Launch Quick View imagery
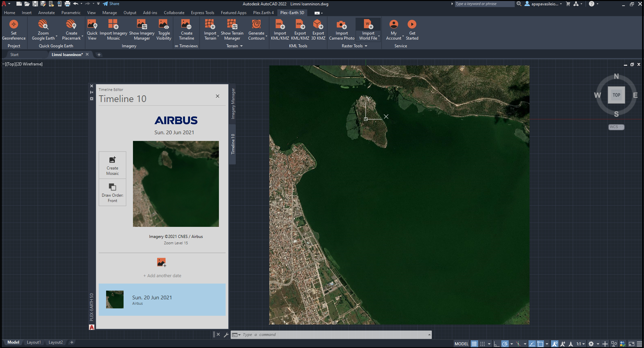 (92, 30)
